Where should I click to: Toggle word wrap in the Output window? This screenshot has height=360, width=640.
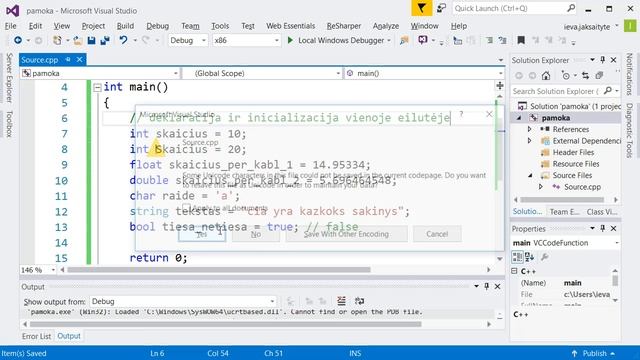coord(359,301)
